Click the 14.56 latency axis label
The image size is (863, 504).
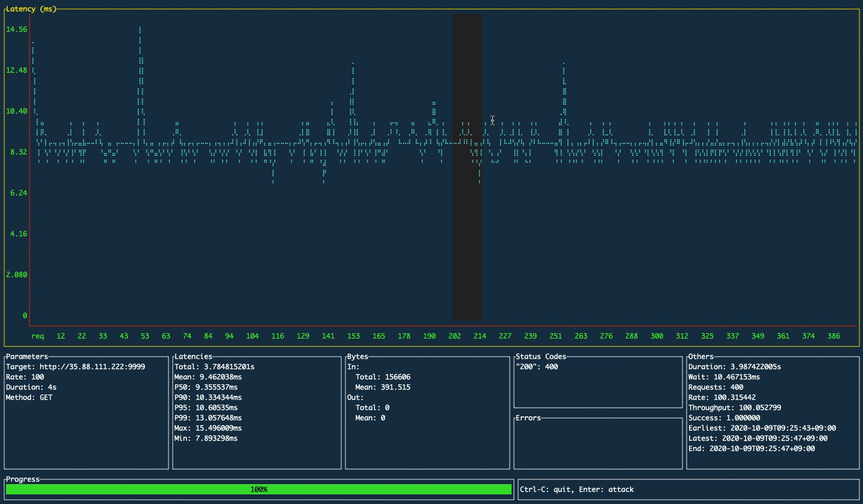pos(17,29)
